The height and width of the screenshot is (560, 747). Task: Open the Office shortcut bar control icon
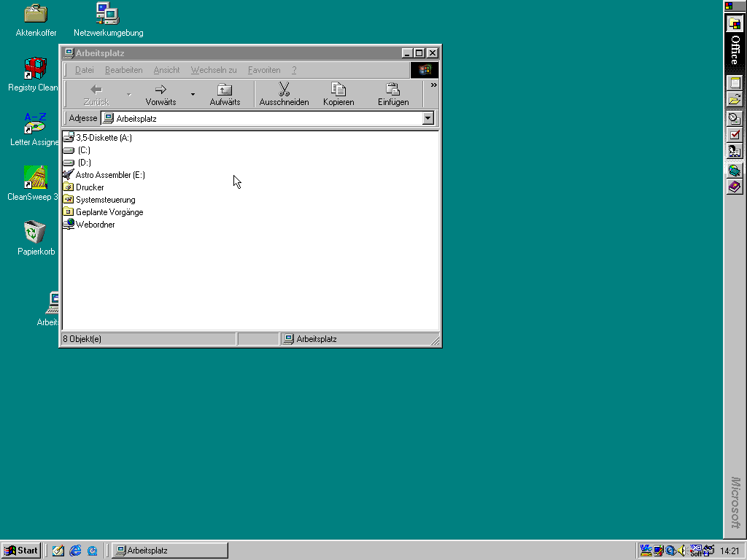[729, 6]
